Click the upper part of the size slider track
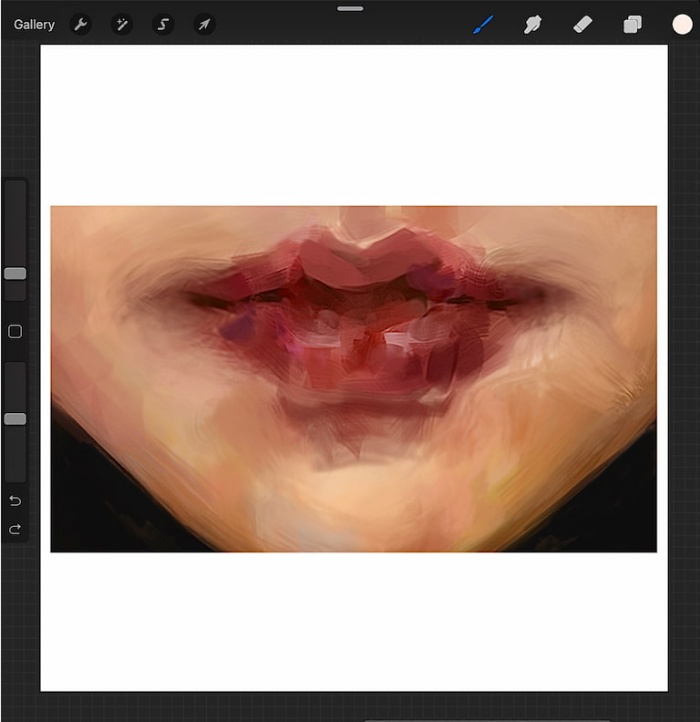 [x=15, y=223]
